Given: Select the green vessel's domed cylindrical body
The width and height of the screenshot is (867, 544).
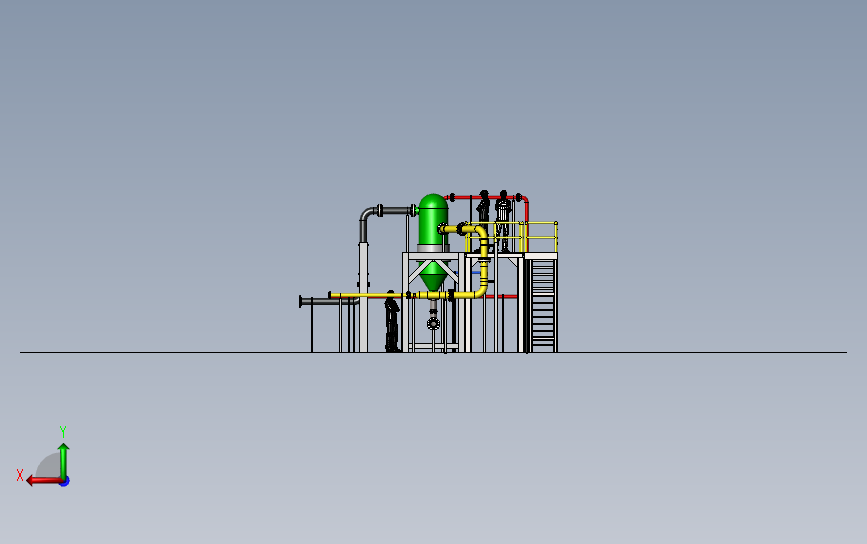Looking at the screenshot, I should coord(432,221).
